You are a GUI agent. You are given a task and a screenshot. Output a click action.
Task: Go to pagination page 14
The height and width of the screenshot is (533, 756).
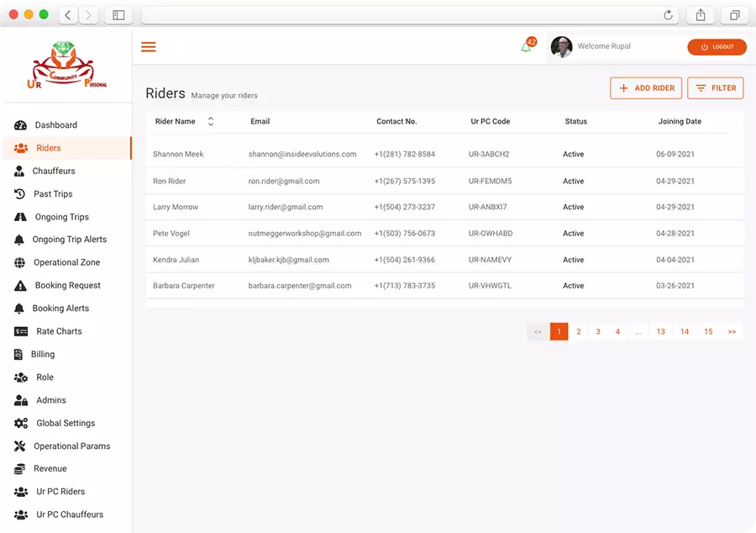coord(685,332)
